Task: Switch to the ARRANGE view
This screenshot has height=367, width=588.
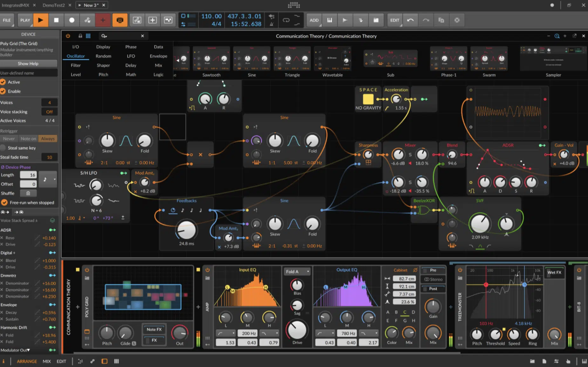Action: coord(27,361)
